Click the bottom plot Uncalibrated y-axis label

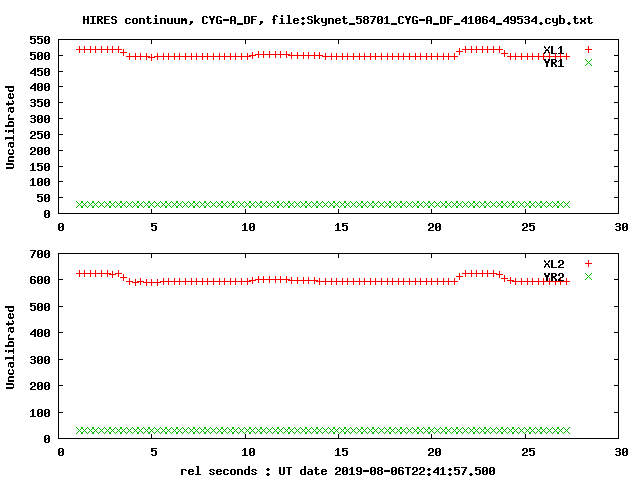click(10, 347)
